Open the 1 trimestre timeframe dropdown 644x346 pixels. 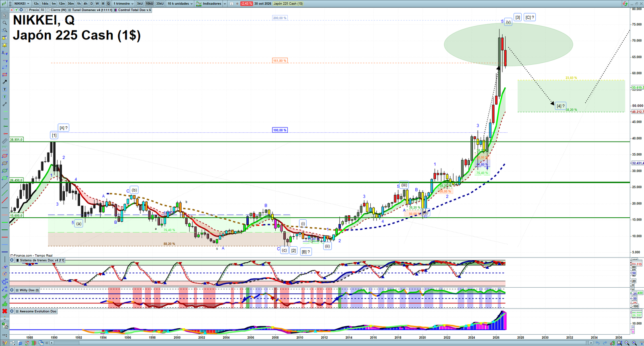tap(124, 4)
